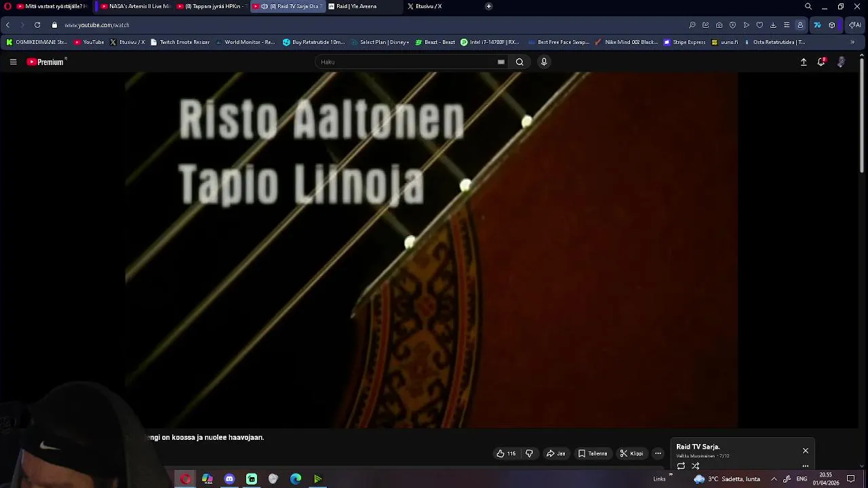Open Microsoft Edge from the taskbar
This screenshot has height=488, width=868.
click(296, 479)
